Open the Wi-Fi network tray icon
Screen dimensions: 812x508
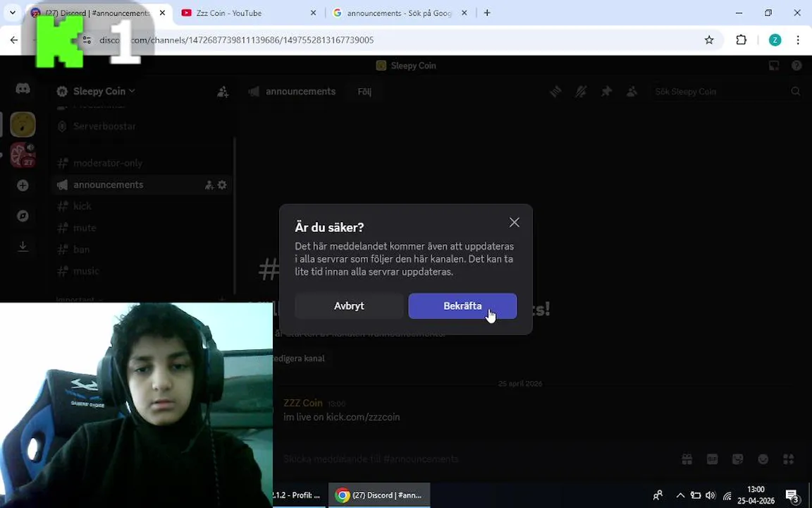[x=727, y=496]
